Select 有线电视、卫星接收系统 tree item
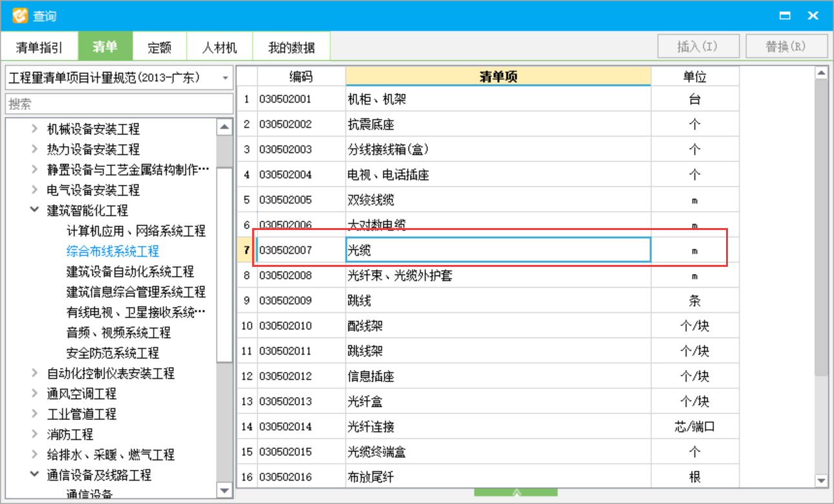 136,312
